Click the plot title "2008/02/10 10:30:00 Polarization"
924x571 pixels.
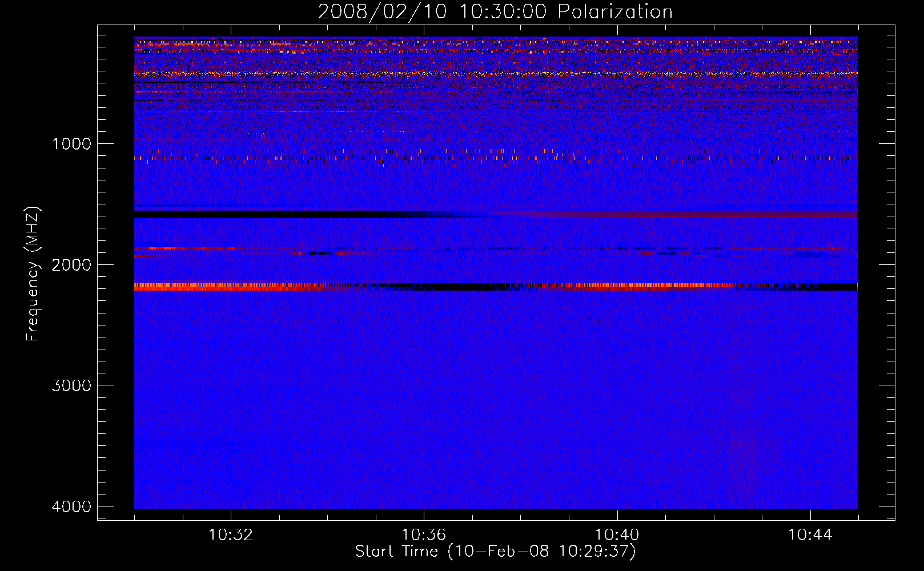495,12
